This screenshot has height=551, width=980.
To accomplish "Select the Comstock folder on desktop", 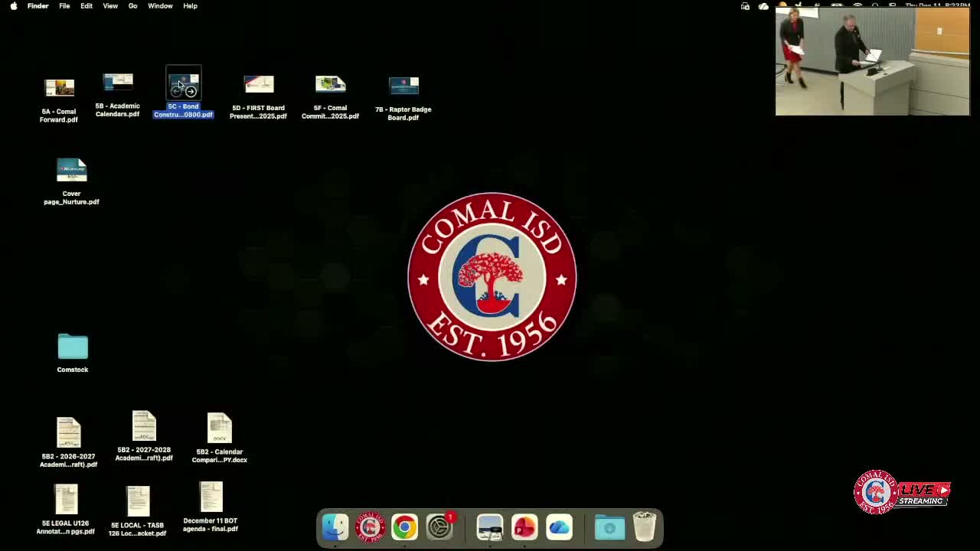I will click(73, 347).
